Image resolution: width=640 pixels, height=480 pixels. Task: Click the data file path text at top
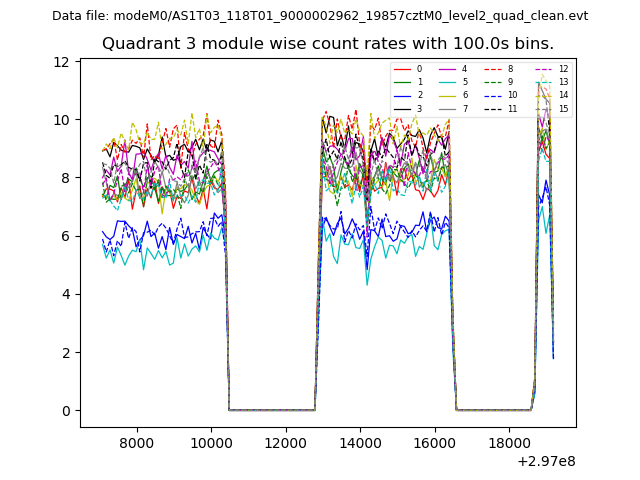point(320,16)
